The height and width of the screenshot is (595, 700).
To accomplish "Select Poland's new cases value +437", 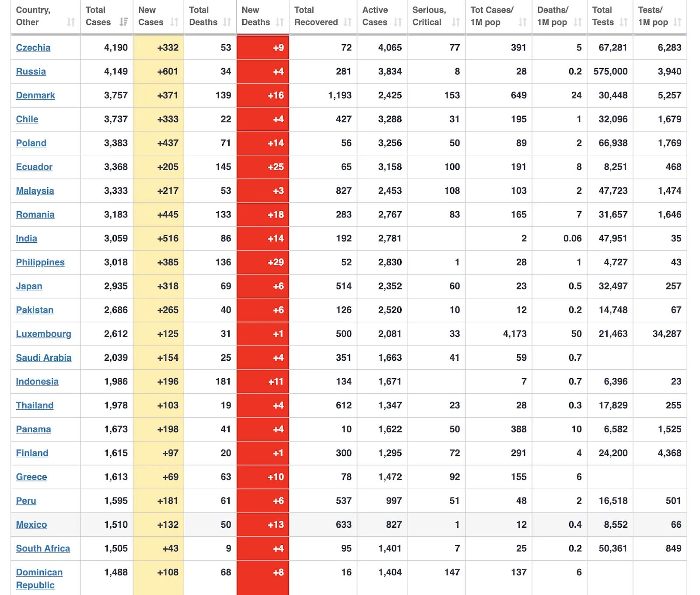I will [168, 143].
